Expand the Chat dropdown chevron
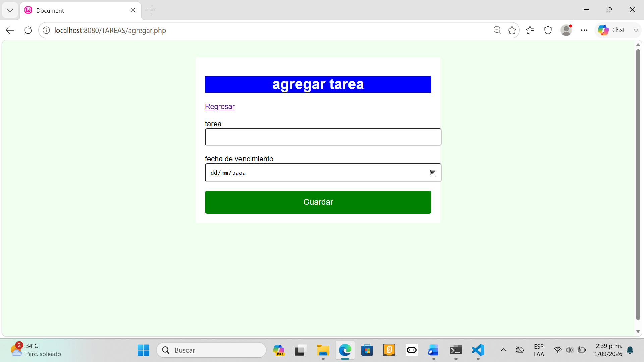 tap(636, 30)
